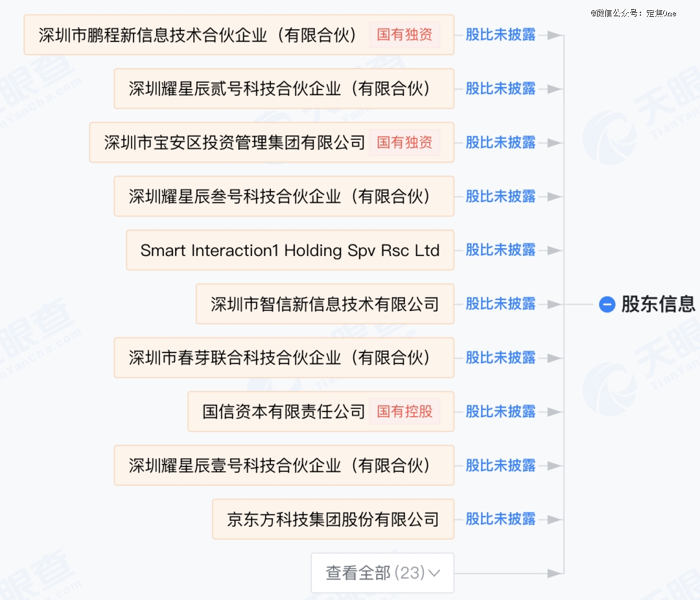The image size is (700, 600).
Task: Click 股比未披露 link beside 鹏程新信息技术
Action: 500,35
